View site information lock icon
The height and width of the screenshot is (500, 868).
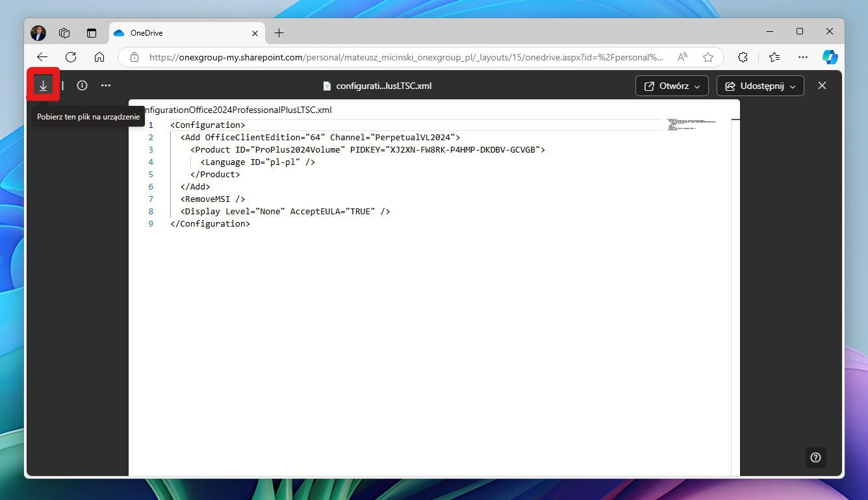point(134,57)
